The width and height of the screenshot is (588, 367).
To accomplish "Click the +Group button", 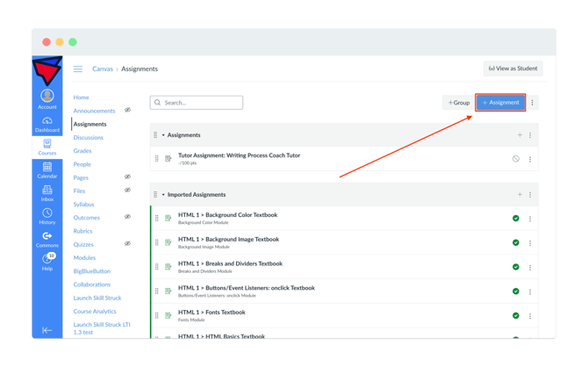I will click(459, 103).
